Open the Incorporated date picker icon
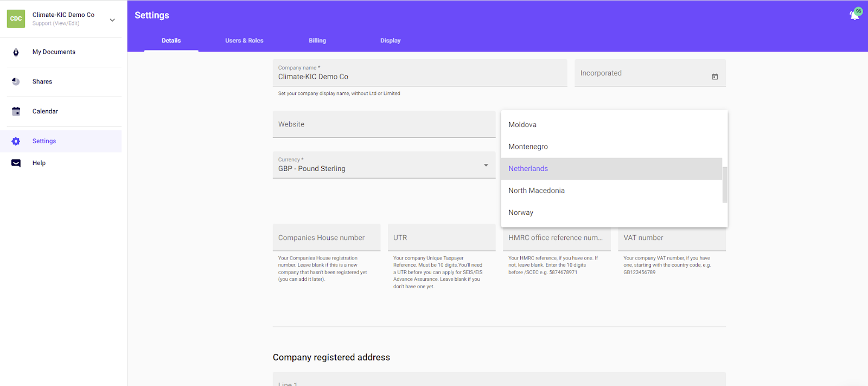Screen dimensions: 868x386 tap(714, 77)
